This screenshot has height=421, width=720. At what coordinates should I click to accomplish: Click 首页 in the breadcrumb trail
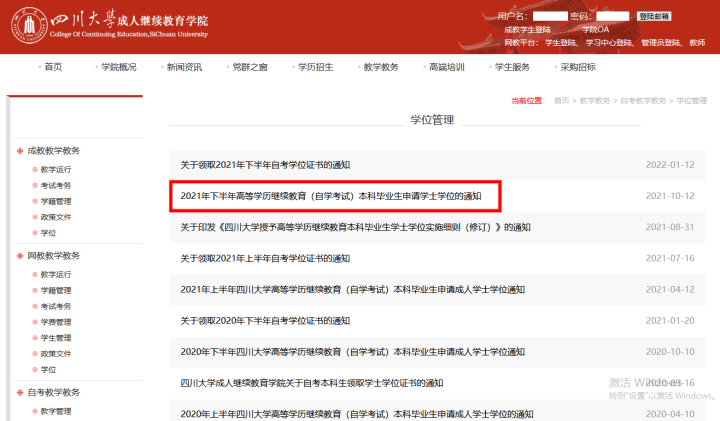coord(562,101)
